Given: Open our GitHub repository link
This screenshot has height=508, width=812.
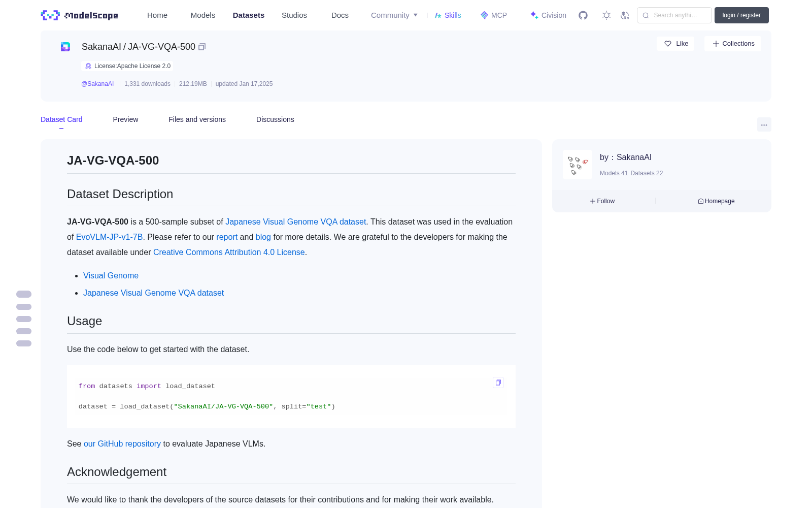Looking at the screenshot, I should point(122,443).
